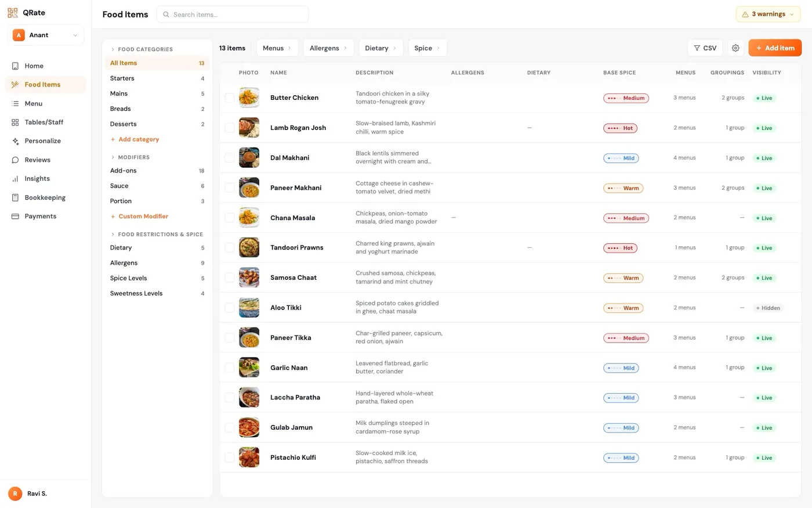Collapse the Food Categories section chevron
This screenshot has width=812, height=508.
point(113,49)
